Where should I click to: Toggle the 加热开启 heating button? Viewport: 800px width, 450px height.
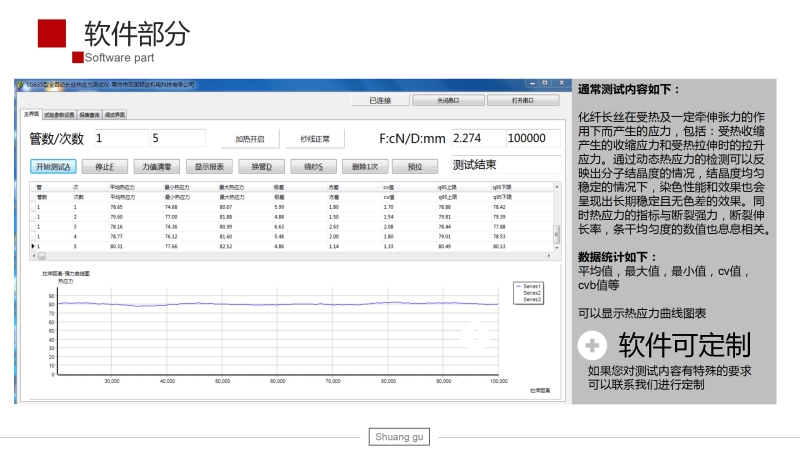pos(249,139)
